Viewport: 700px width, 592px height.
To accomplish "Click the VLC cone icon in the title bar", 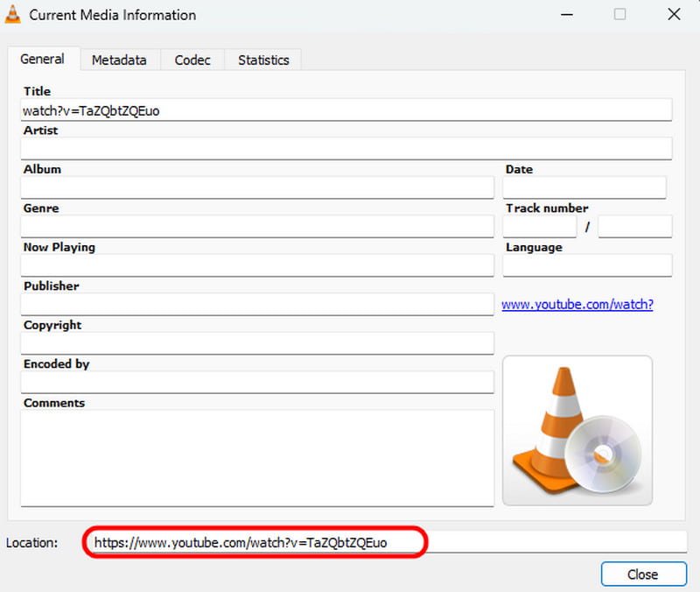I will [13, 14].
